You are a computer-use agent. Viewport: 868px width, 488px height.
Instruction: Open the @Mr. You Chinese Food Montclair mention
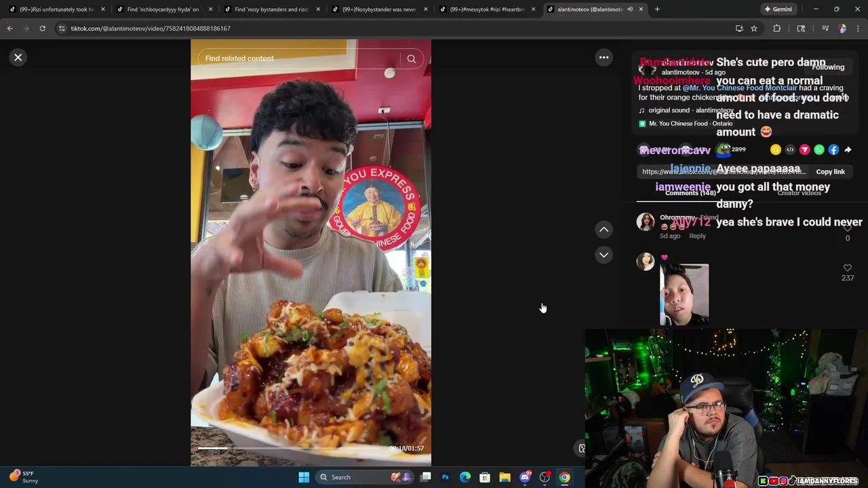pos(740,88)
